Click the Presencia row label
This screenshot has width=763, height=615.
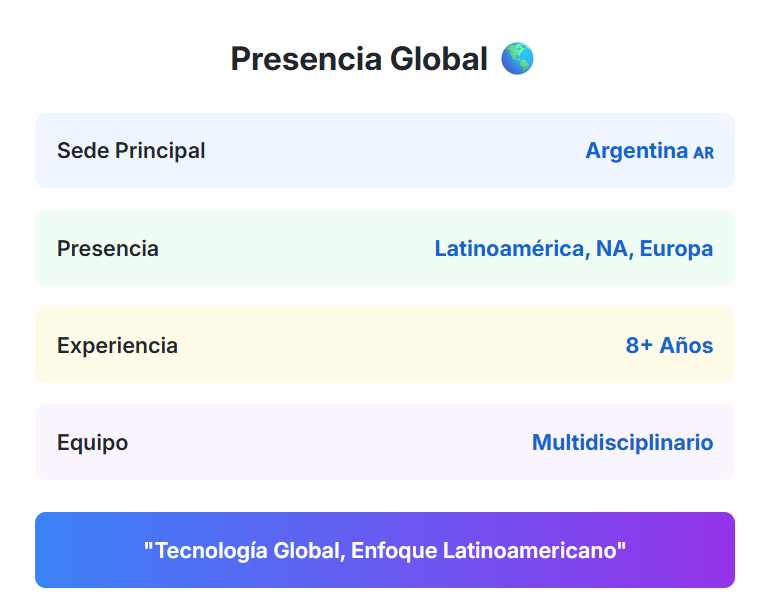coord(108,248)
